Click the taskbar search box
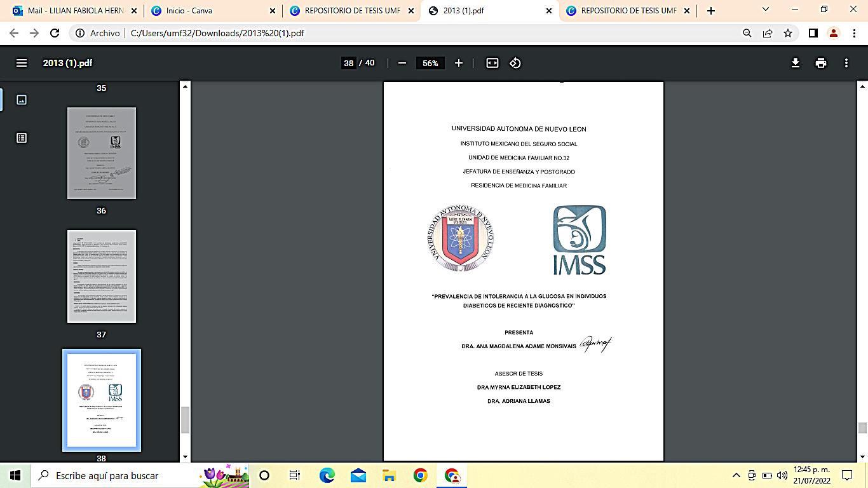This screenshot has width=868, height=488. (x=140, y=475)
